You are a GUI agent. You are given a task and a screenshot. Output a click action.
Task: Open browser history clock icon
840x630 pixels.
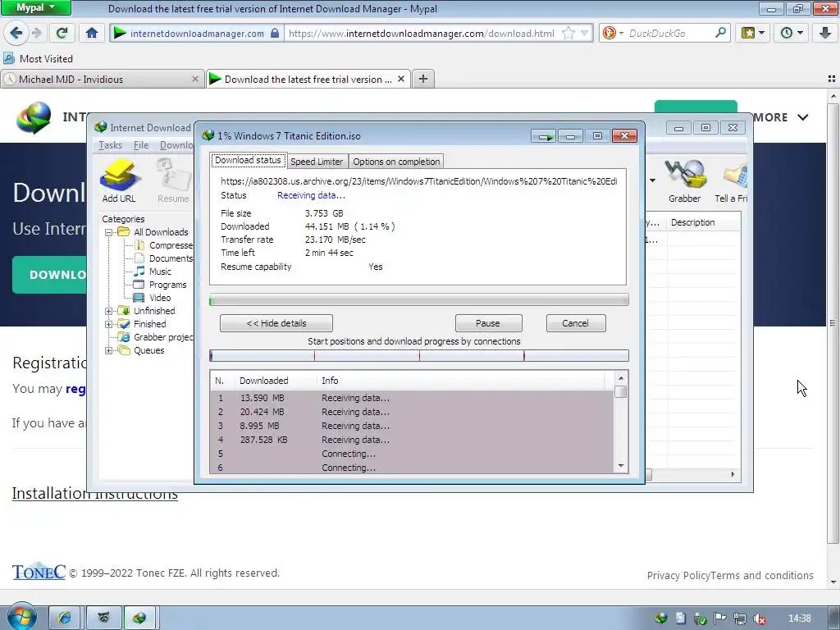tap(791, 33)
